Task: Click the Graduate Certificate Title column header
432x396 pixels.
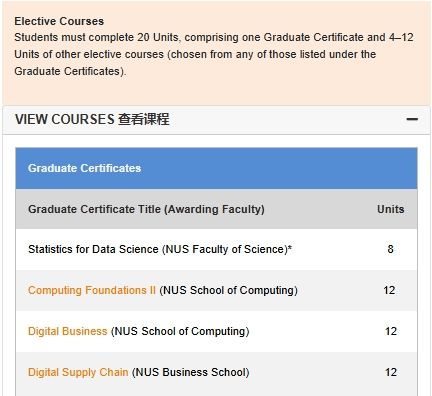Action: click(146, 209)
